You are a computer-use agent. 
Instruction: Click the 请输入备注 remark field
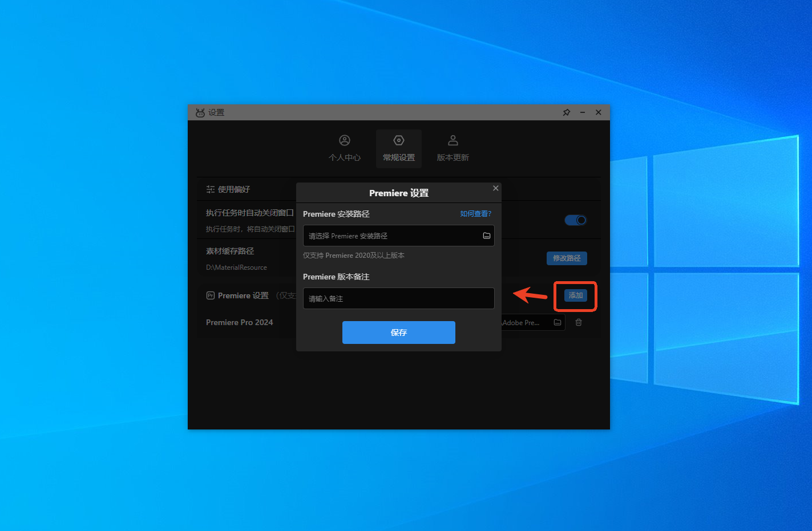(x=398, y=298)
